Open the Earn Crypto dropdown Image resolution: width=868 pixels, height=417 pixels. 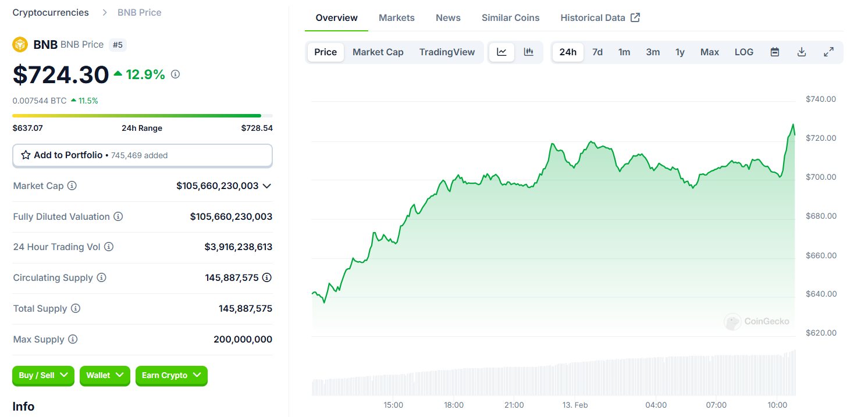pos(172,375)
